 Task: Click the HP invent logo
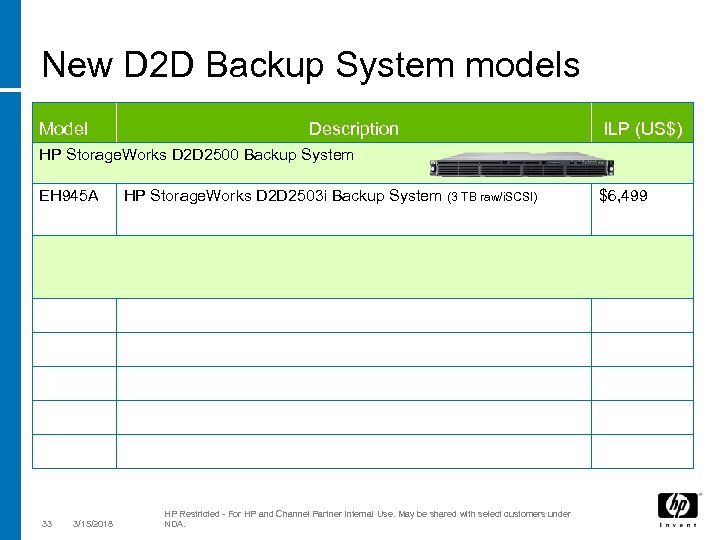click(x=678, y=509)
